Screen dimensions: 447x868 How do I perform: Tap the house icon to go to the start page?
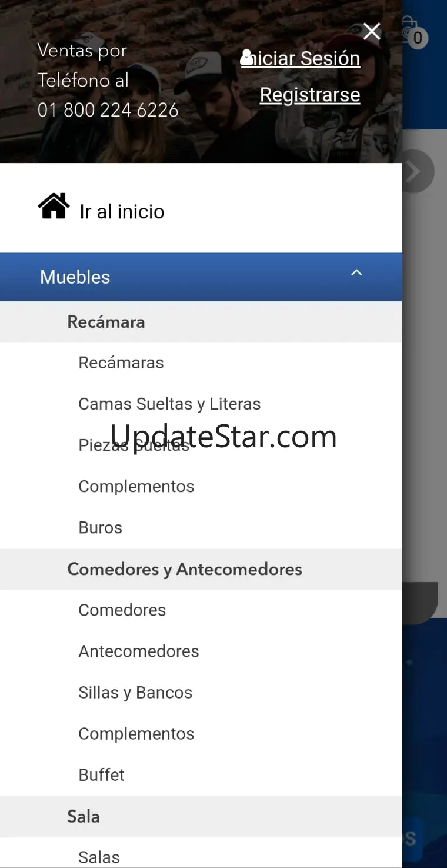pos(54,207)
